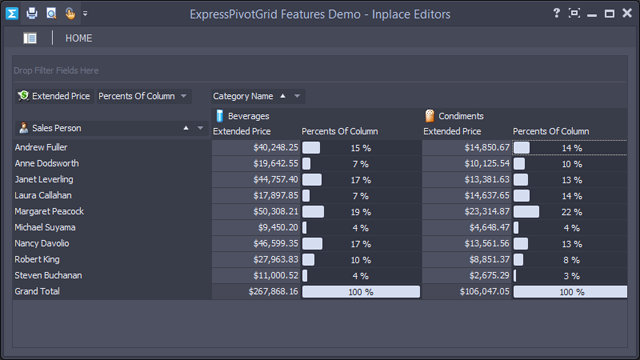This screenshot has width=640, height=360.
Task: Click the $2,675.29 cell
Action: click(x=467, y=276)
